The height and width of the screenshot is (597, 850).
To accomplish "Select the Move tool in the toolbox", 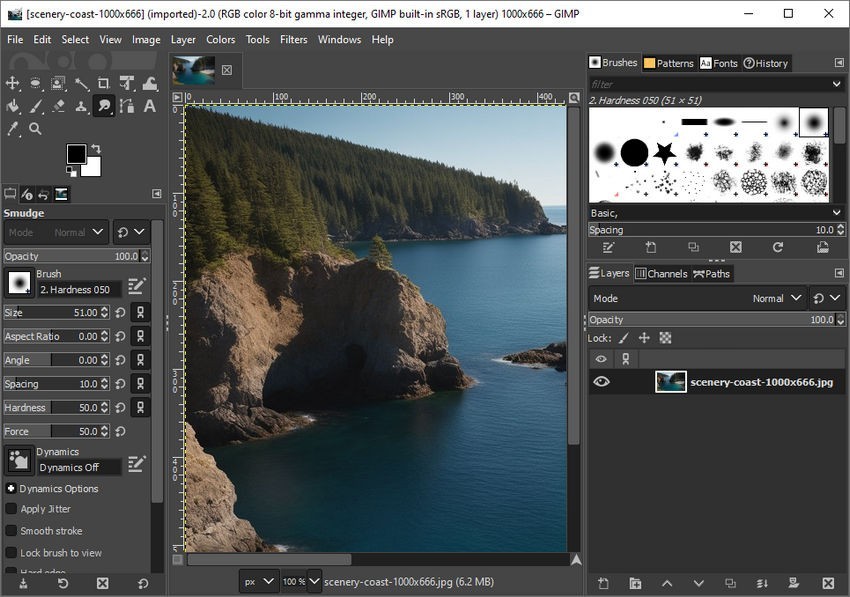I will (12, 83).
